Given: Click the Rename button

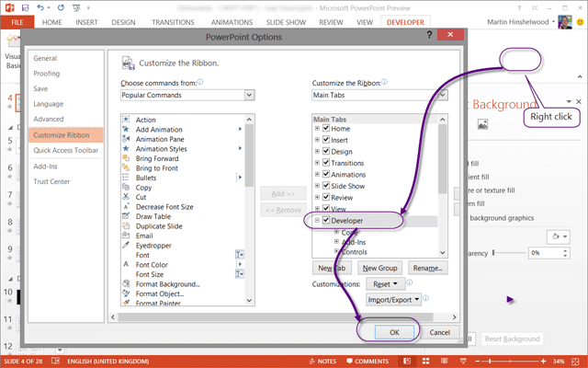Looking at the screenshot, I should (427, 268).
